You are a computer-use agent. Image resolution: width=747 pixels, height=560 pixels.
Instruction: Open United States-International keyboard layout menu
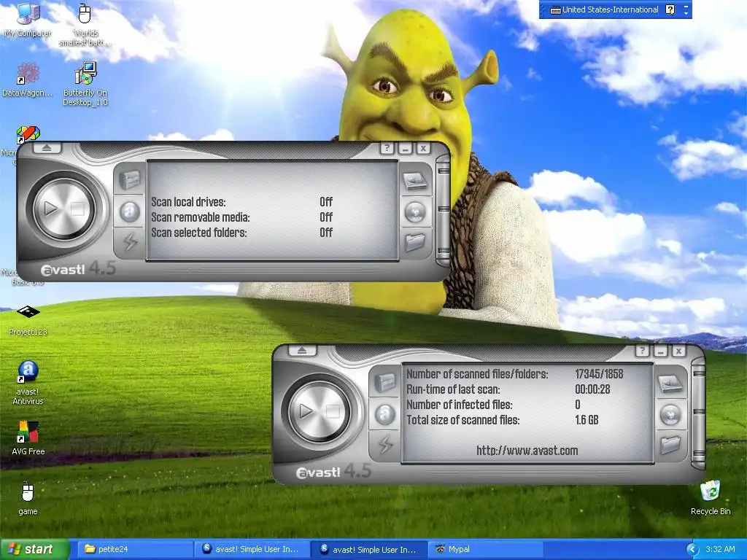pyautogui.click(x=605, y=9)
